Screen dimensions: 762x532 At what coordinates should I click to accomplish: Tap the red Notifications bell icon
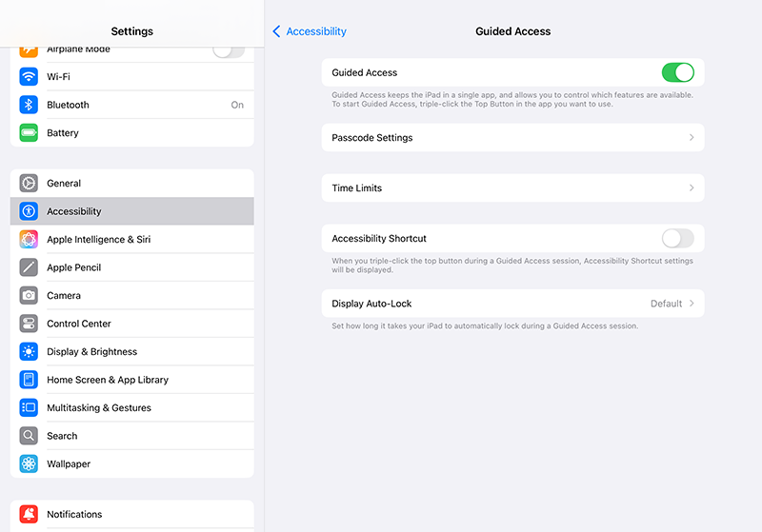pos(29,514)
